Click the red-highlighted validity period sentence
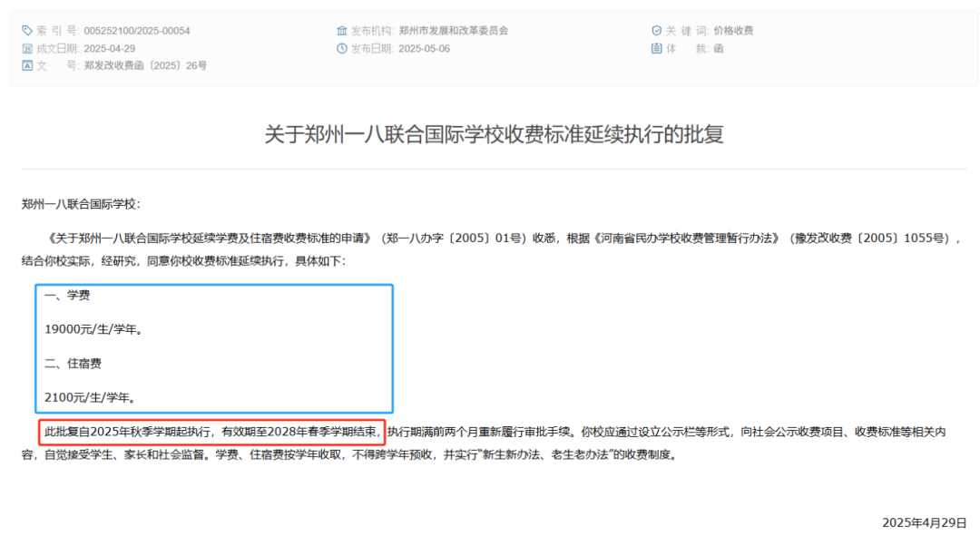This screenshot has width=980, height=536. click(x=211, y=432)
